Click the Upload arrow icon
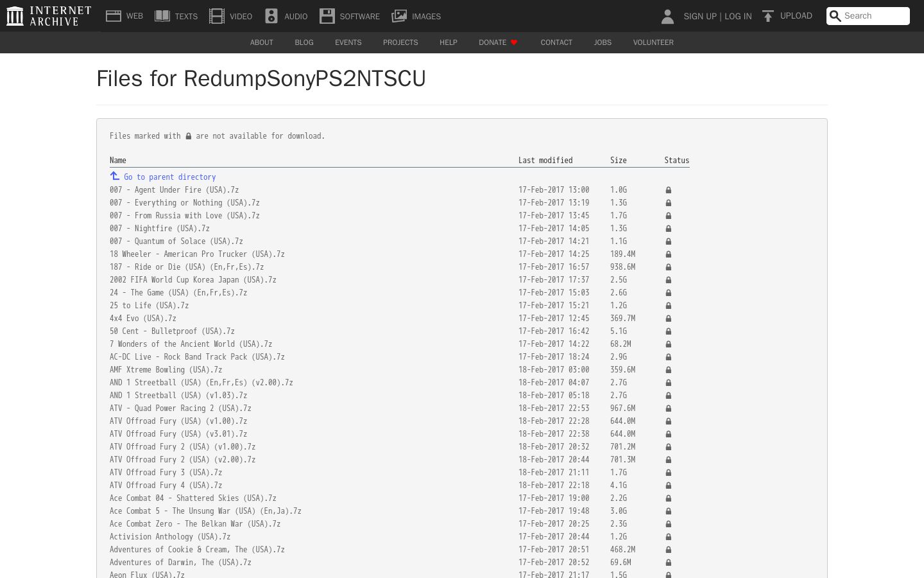This screenshot has height=578, width=924. [767, 16]
